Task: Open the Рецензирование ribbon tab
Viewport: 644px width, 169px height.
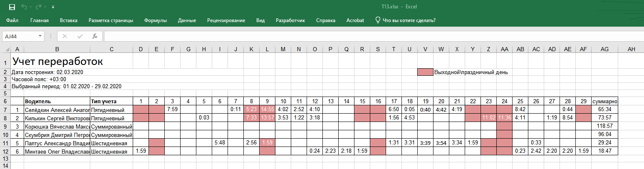Action: click(226, 20)
